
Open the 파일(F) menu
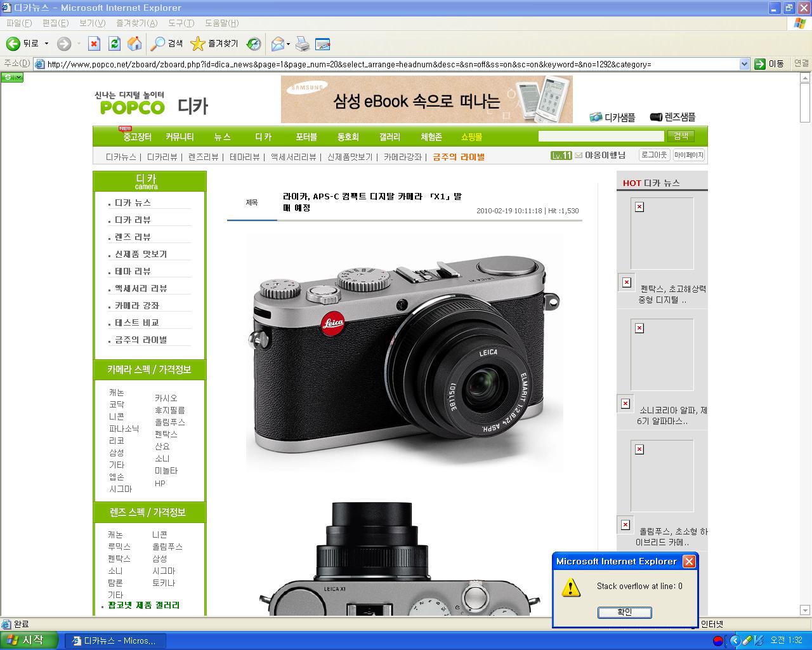pos(19,23)
